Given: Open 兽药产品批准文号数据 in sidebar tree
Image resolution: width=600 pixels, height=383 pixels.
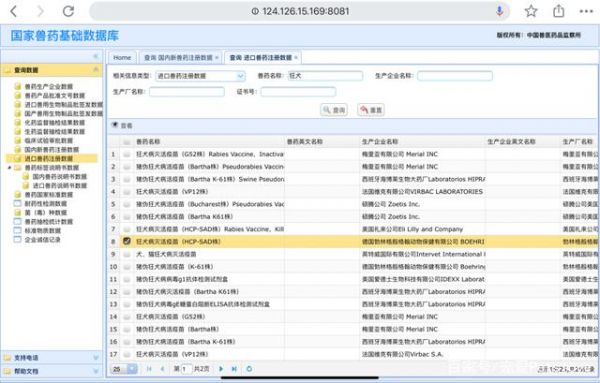Looking at the screenshot, I should (x=55, y=96).
